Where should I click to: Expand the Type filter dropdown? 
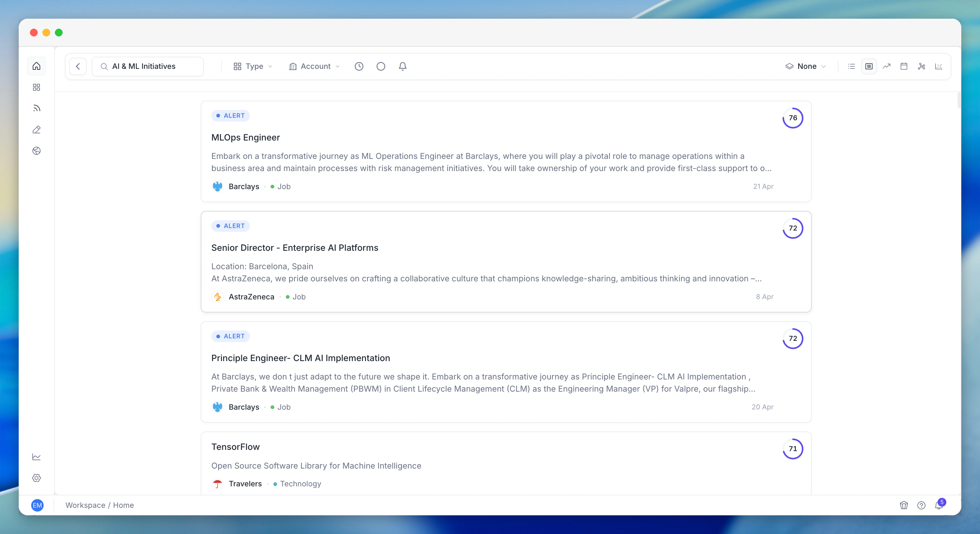253,66
